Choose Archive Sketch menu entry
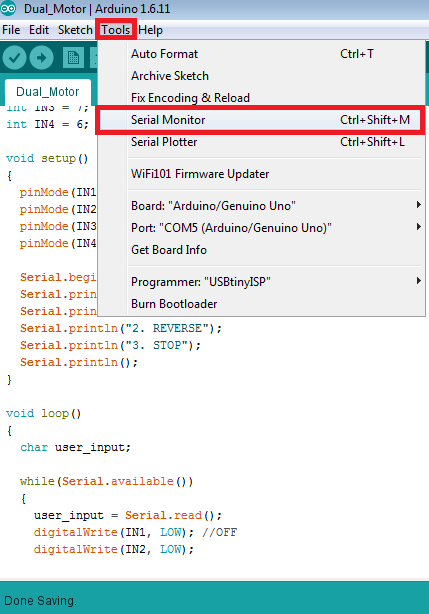This screenshot has height=614, width=429. pyautogui.click(x=261, y=76)
